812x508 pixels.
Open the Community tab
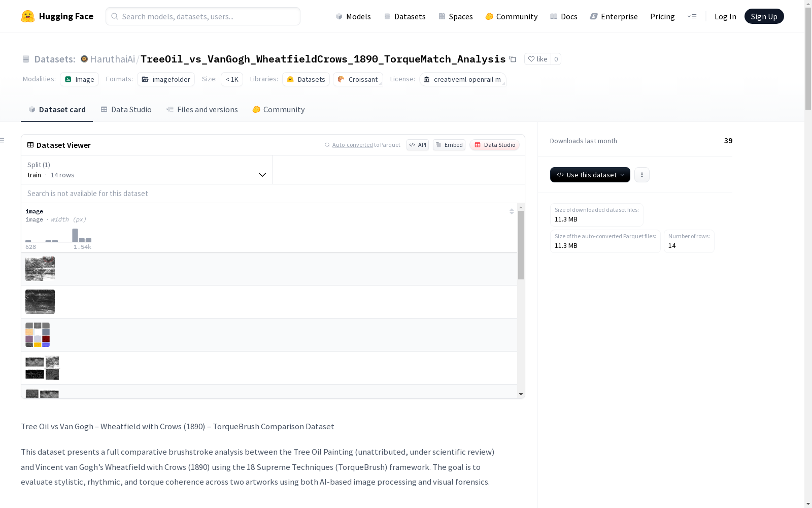click(x=279, y=110)
